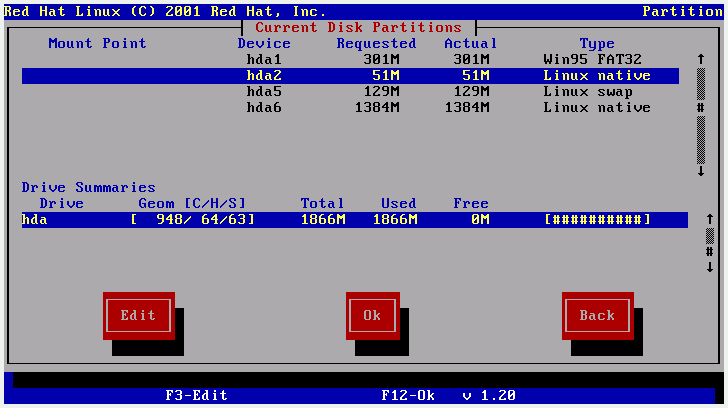728x408 pixels.
Task: Confirm partitions with the Ok button
Action: pyautogui.click(x=372, y=316)
